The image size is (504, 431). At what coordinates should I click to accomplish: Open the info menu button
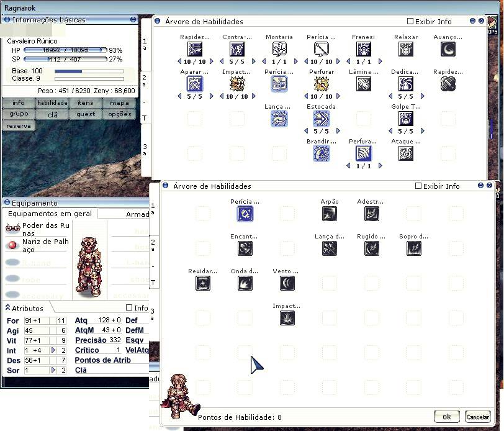(x=19, y=103)
